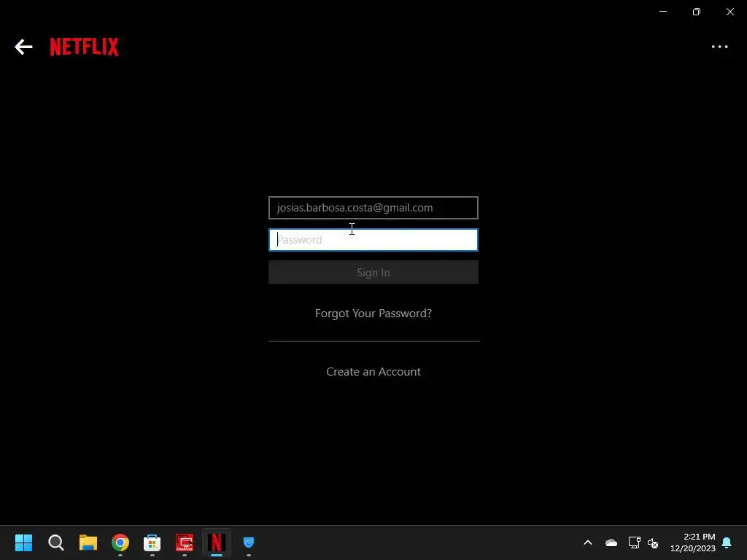Go back using the left arrow
The image size is (747, 560).
pos(23,47)
